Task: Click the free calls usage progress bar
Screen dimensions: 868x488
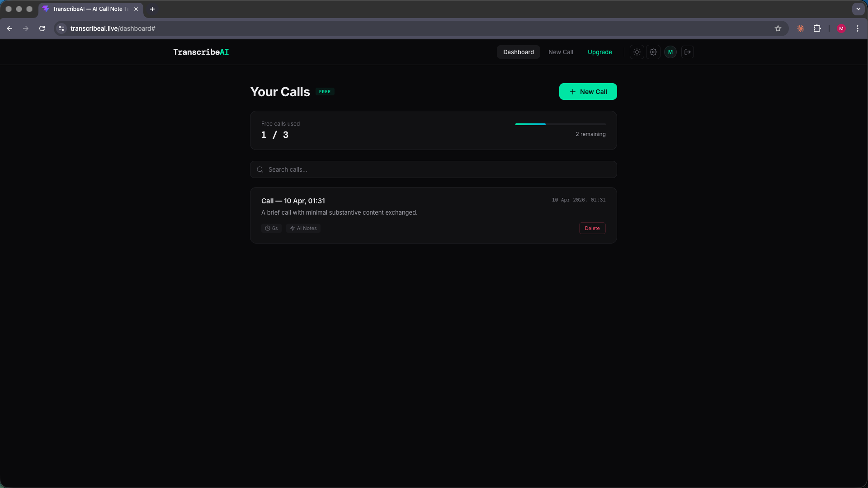Action: [560, 124]
